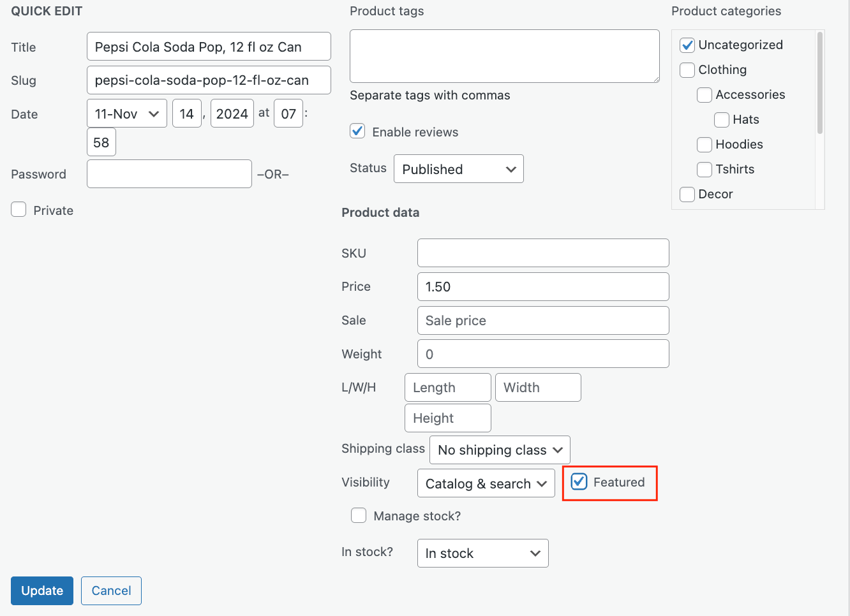Click the minute field showing 58
This screenshot has width=850, height=616.
click(x=101, y=142)
